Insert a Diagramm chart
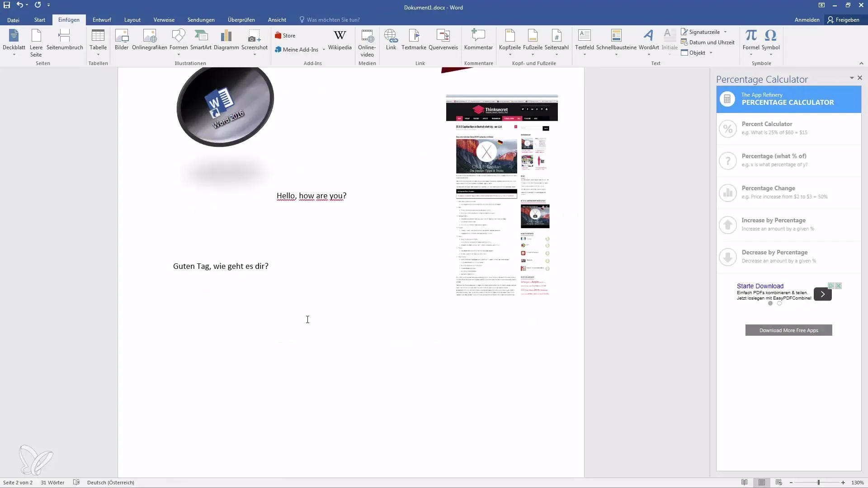868x488 pixels. point(226,40)
